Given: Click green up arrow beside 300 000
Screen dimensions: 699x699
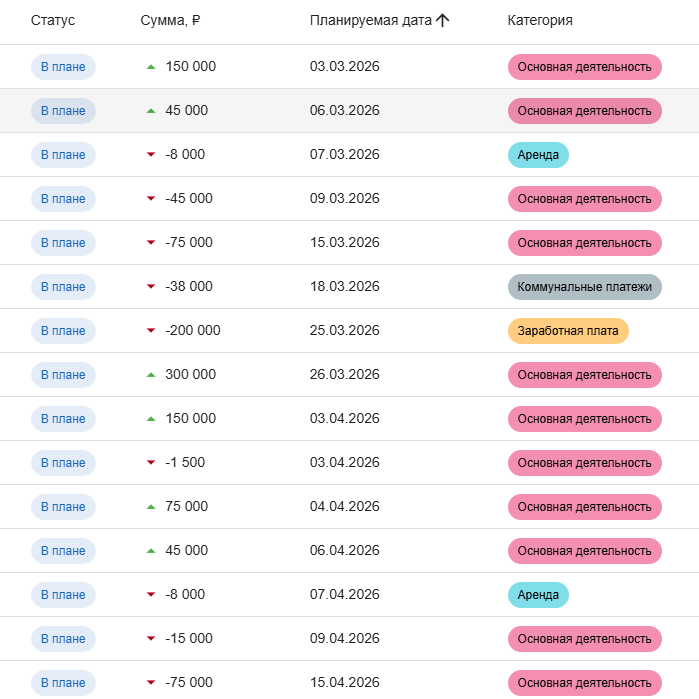Looking at the screenshot, I should point(151,375).
